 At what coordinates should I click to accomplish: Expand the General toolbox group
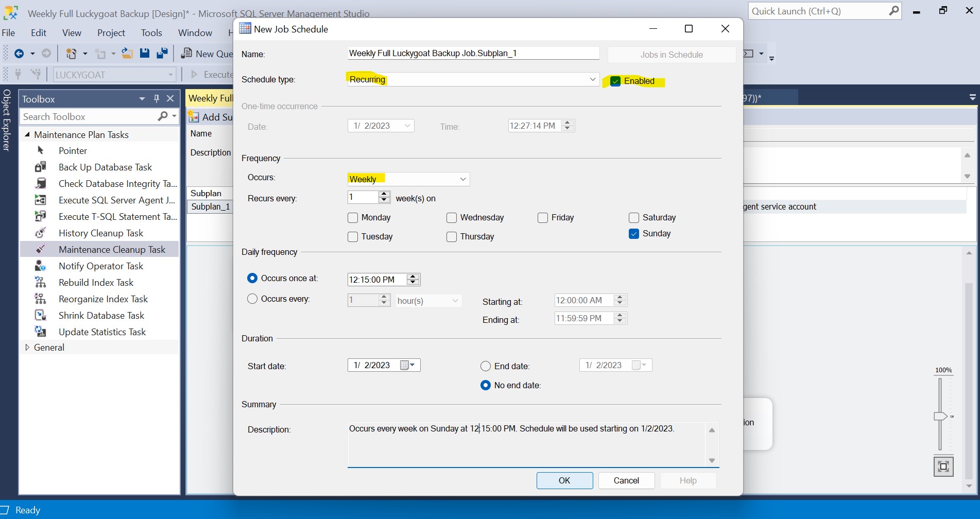coord(27,348)
